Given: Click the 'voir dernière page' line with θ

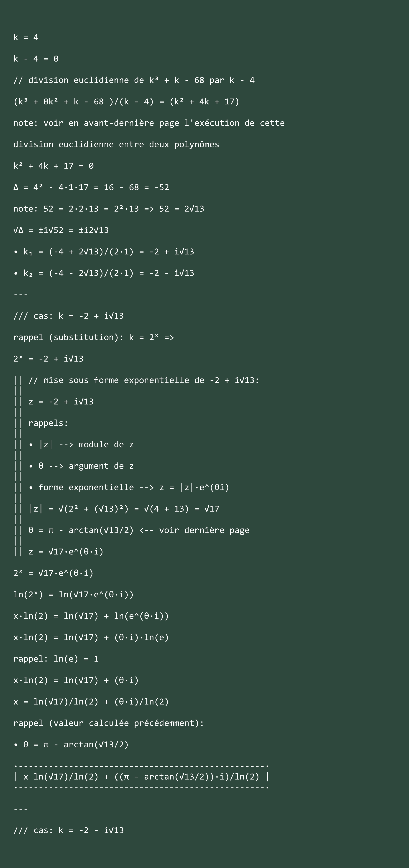Looking at the screenshot, I should (x=139, y=530).
